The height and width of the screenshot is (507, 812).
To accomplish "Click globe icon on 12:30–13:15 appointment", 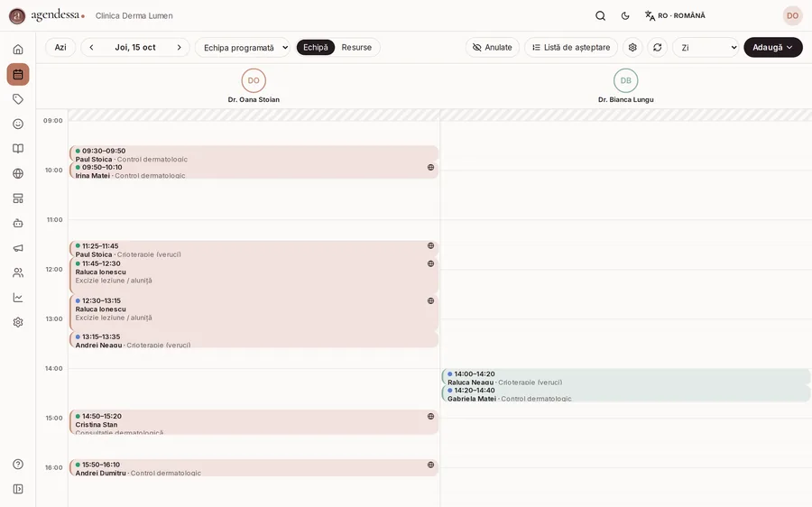I will point(430,301).
